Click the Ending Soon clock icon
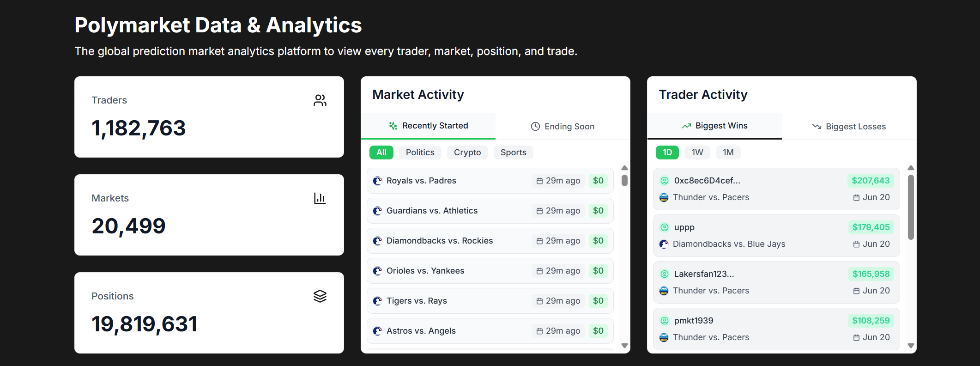The height and width of the screenshot is (366, 980). click(x=535, y=127)
